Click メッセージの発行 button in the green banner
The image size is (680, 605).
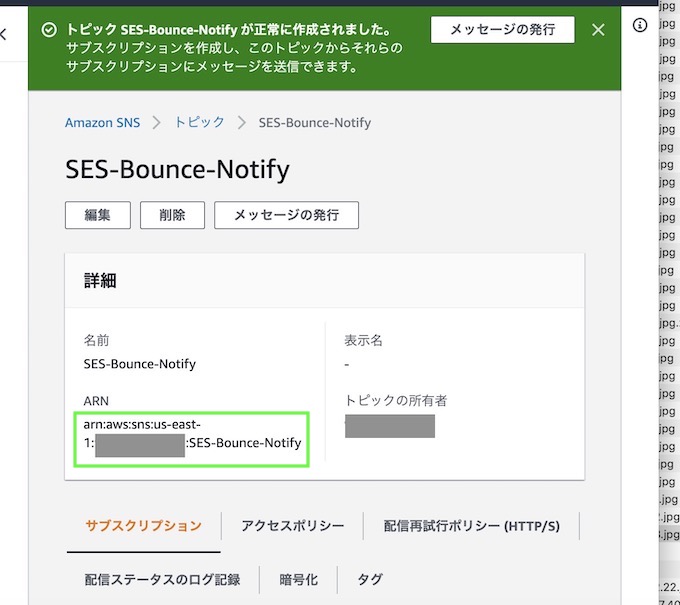click(x=503, y=29)
